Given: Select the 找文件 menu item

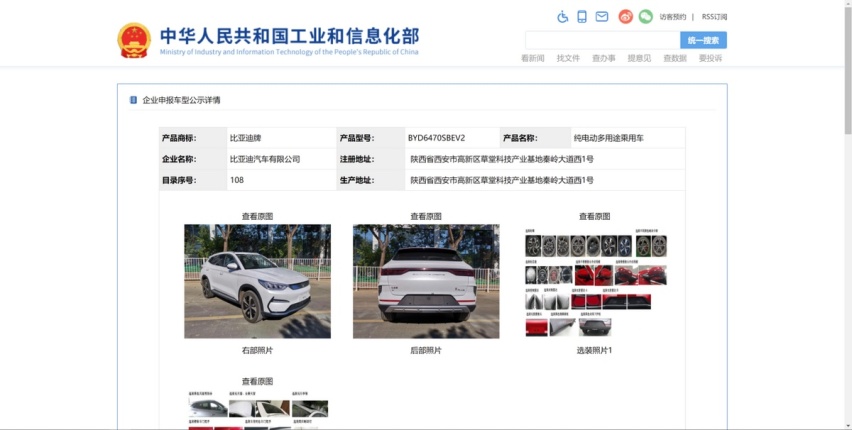Looking at the screenshot, I should click(568, 58).
